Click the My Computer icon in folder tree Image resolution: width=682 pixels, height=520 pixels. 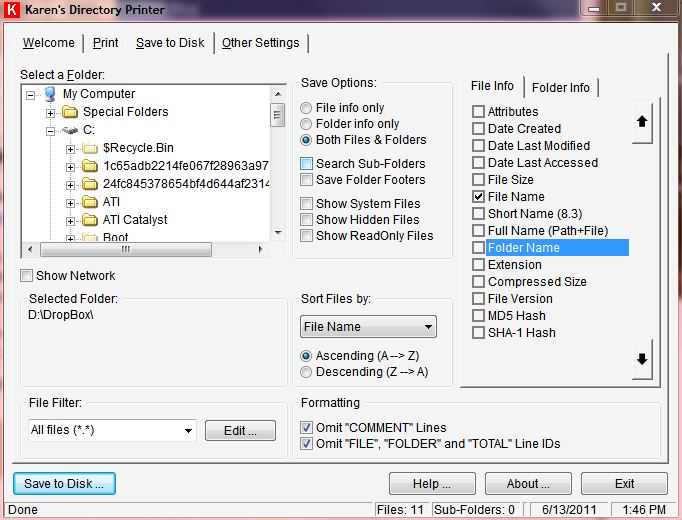click(x=50, y=94)
